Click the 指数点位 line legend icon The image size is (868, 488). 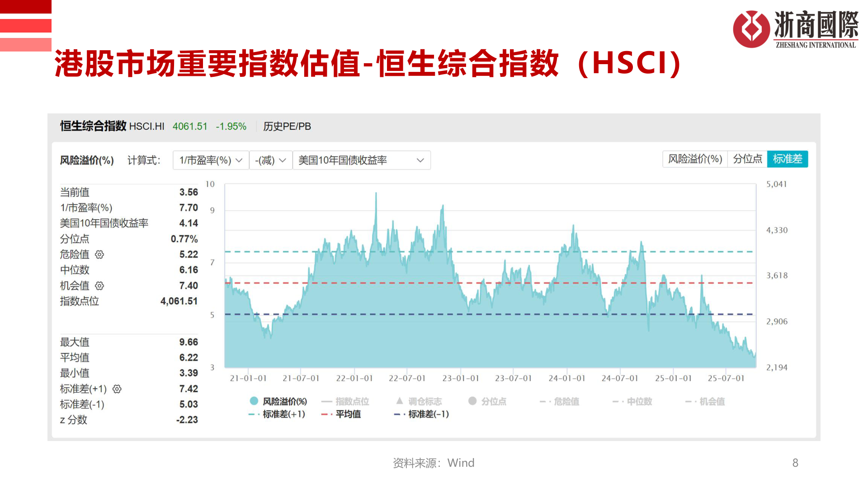(327, 401)
